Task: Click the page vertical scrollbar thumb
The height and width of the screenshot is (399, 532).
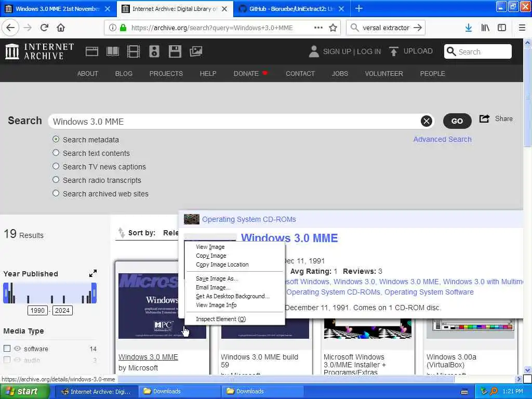Action: point(527,98)
